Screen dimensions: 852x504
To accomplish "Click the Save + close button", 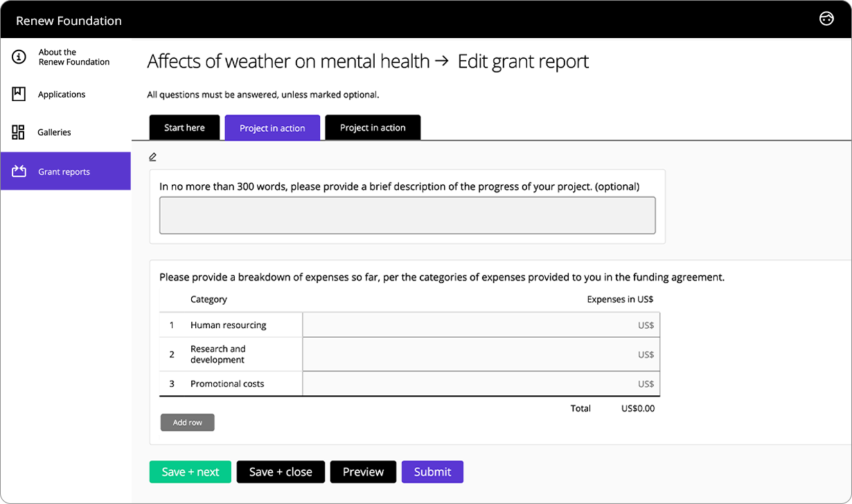I will click(281, 471).
